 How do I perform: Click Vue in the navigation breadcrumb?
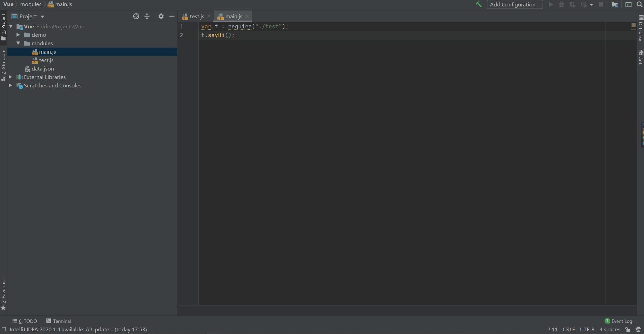pyautogui.click(x=8, y=4)
